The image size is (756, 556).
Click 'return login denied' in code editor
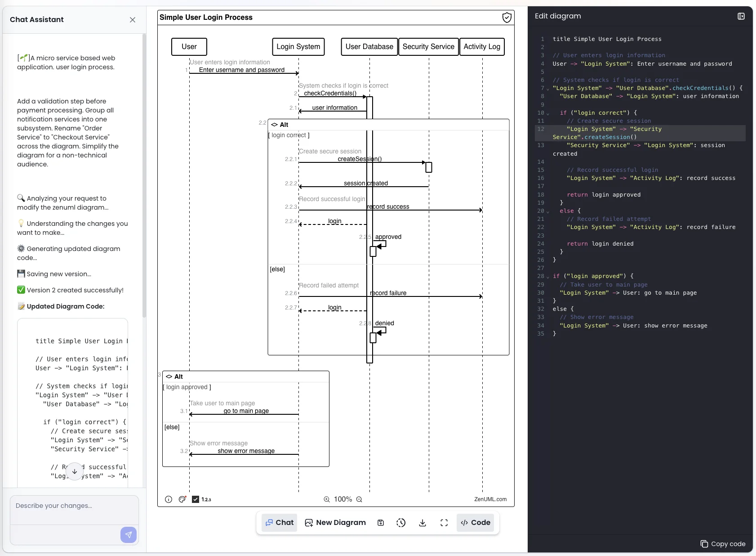click(600, 244)
